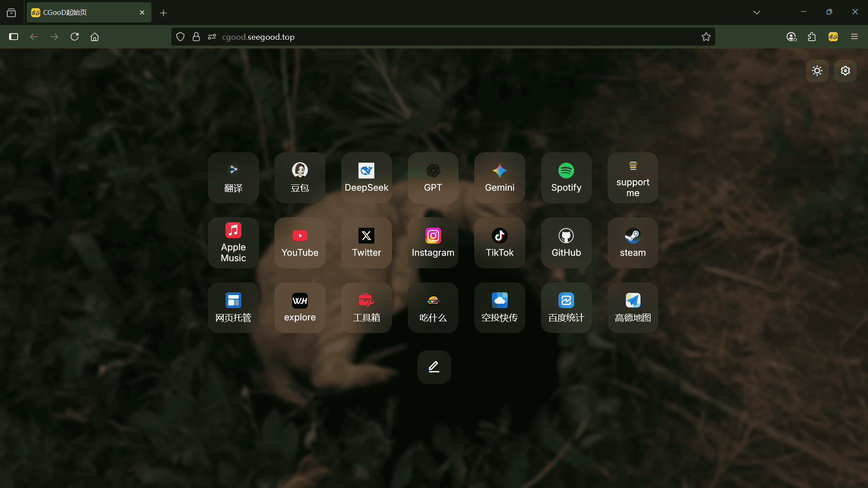
Task: Open the steam shortcut
Action: [x=633, y=243]
